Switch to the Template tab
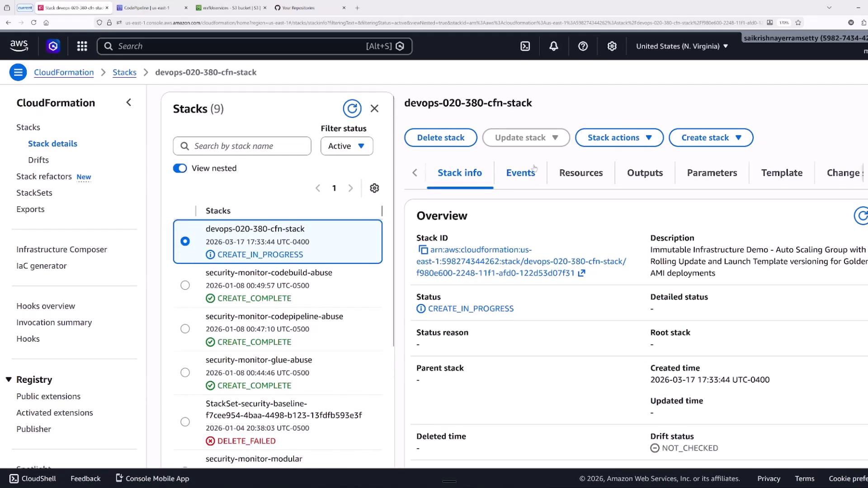Screen dimensions: 868x488 pyautogui.click(x=782, y=173)
